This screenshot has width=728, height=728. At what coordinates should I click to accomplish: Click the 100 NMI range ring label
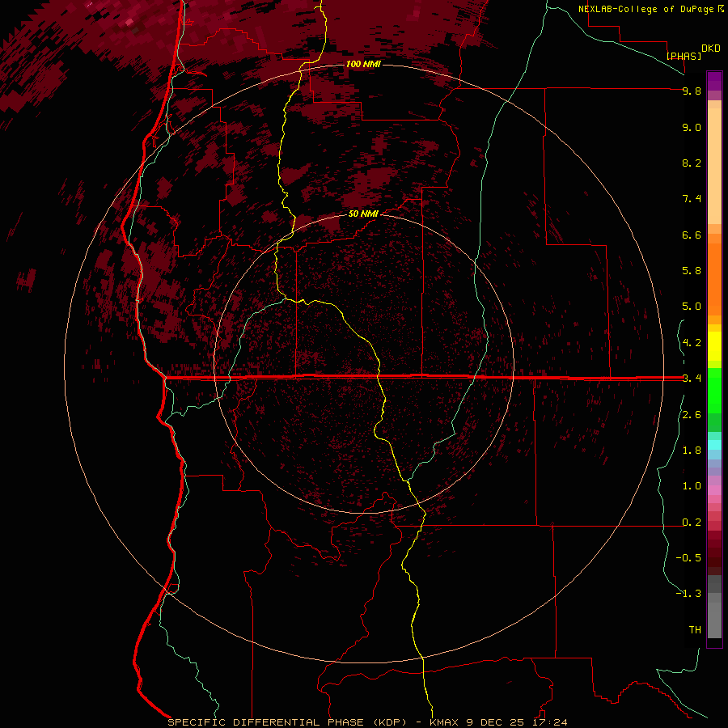(363, 64)
